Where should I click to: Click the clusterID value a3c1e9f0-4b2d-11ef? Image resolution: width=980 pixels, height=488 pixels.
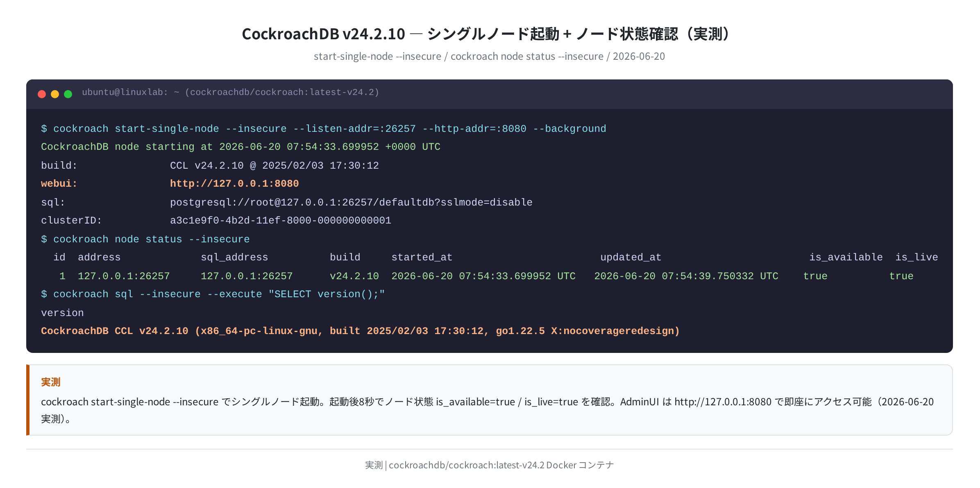[281, 220]
